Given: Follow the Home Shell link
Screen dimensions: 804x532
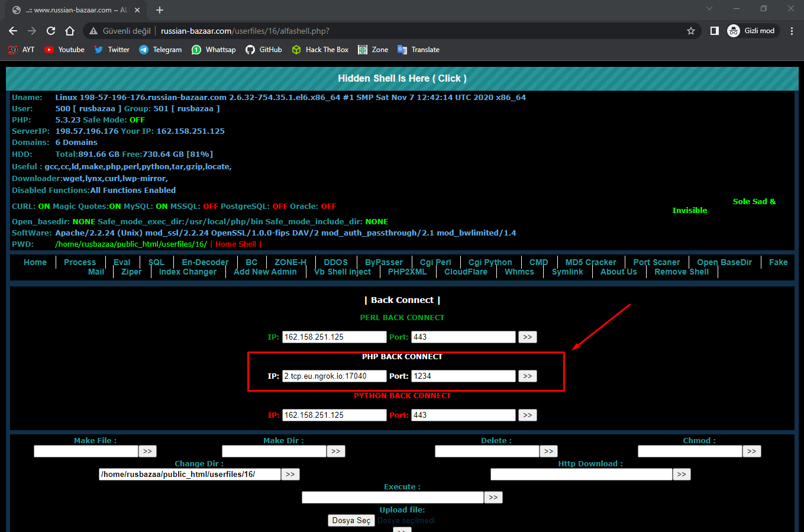Looking at the screenshot, I should point(235,244).
